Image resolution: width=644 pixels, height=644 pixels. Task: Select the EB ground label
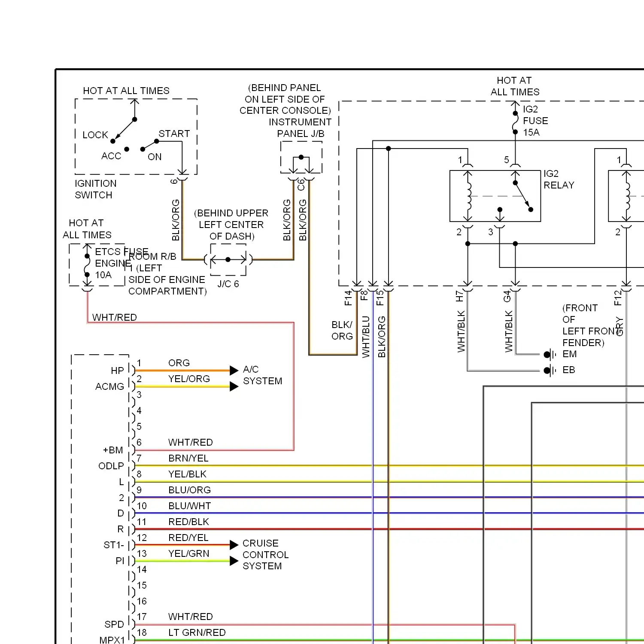tap(569, 370)
